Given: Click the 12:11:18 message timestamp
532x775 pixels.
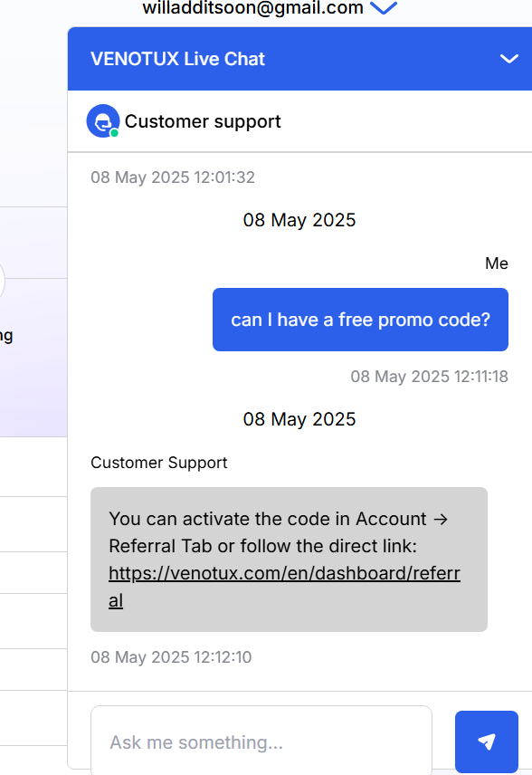Looking at the screenshot, I should pyautogui.click(x=429, y=377).
